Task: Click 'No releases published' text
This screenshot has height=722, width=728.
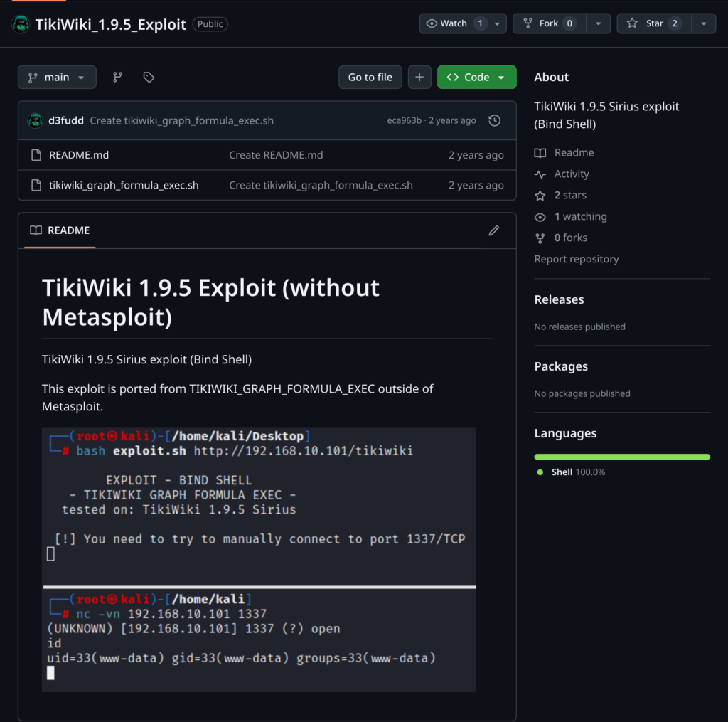Action: [x=579, y=327]
